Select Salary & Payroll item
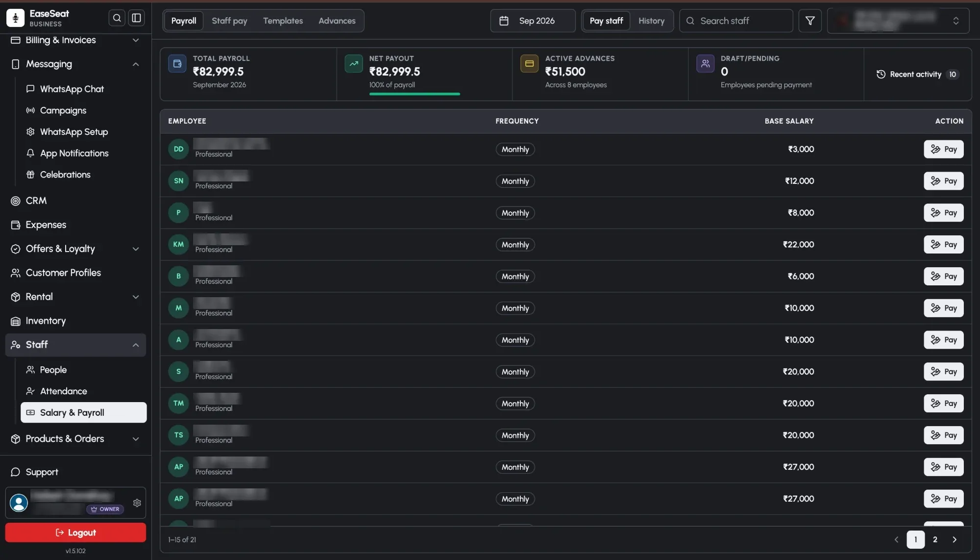The image size is (980, 560). tap(84, 412)
